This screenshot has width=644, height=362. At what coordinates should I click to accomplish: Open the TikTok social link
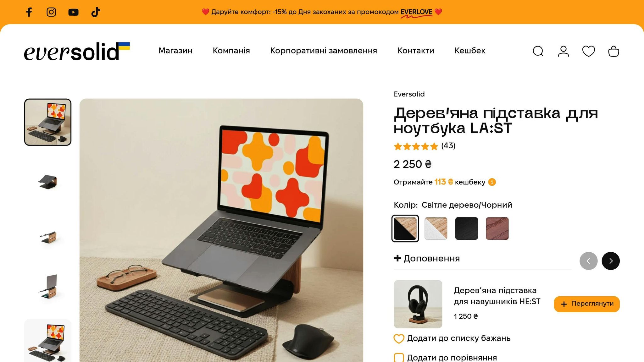pyautogui.click(x=96, y=12)
